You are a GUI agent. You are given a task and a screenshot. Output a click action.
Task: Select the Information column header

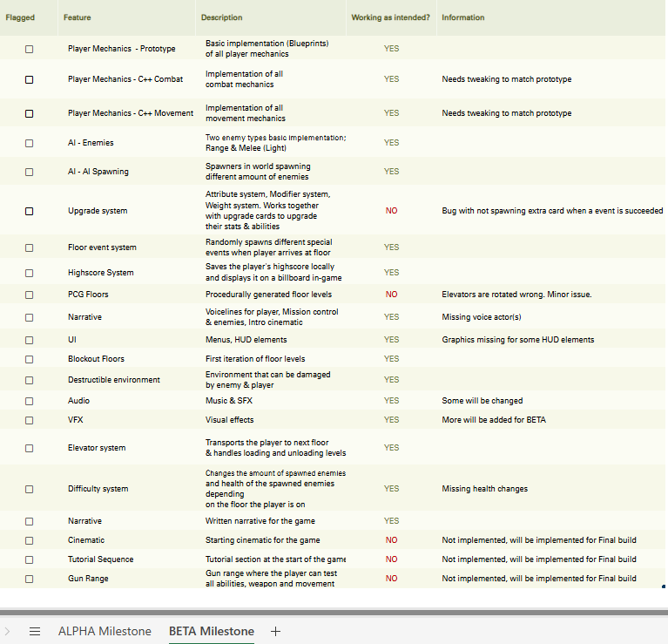tap(462, 17)
